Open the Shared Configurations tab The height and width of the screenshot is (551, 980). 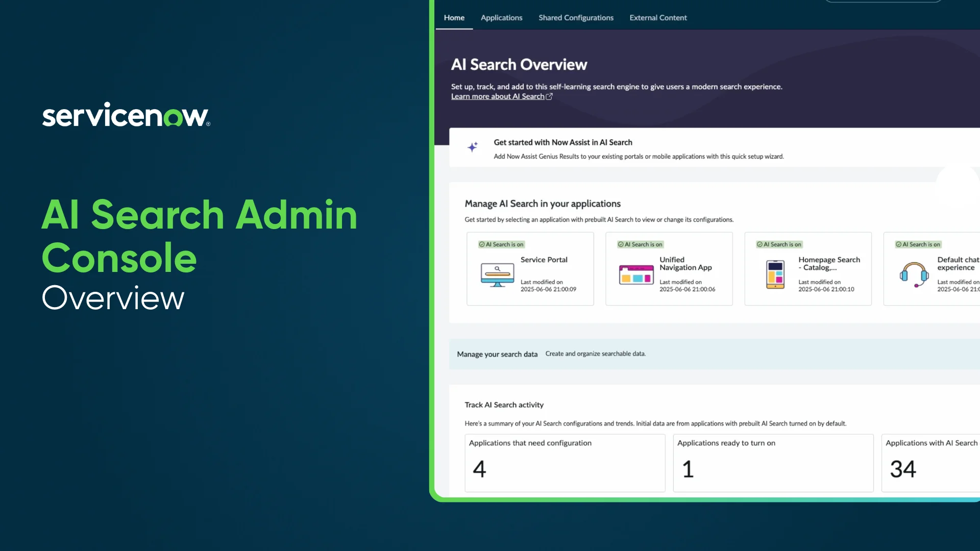point(576,18)
